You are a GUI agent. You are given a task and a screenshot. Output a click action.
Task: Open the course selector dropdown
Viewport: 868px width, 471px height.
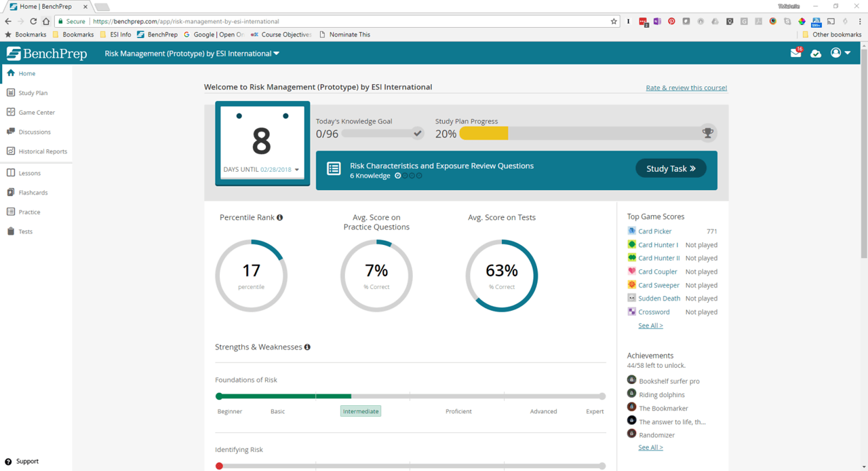pyautogui.click(x=192, y=54)
